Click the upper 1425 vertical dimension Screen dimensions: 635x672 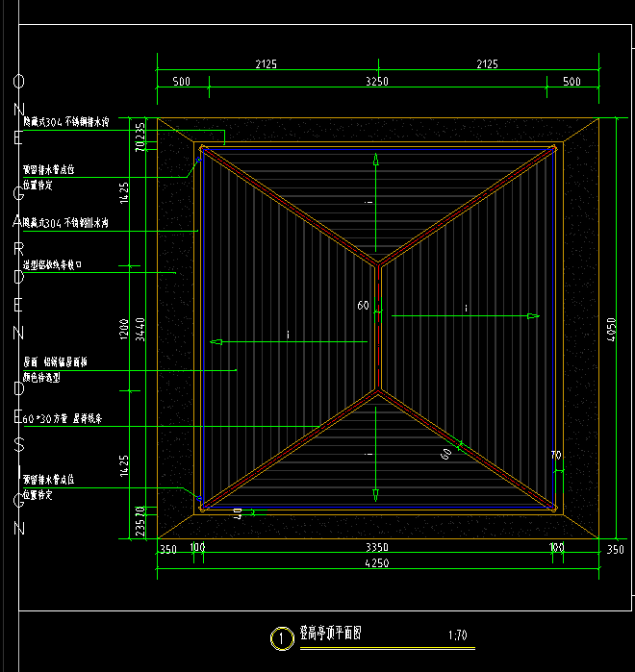[124, 193]
